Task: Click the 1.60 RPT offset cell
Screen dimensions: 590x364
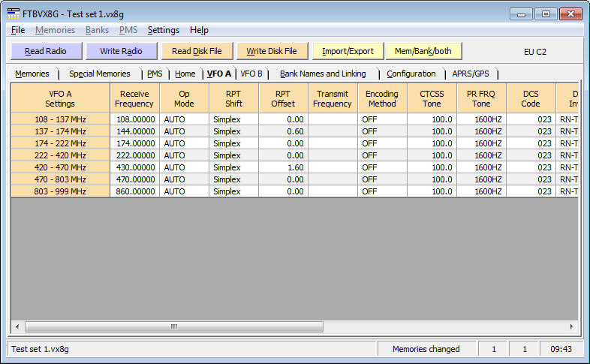Action: [x=283, y=167]
